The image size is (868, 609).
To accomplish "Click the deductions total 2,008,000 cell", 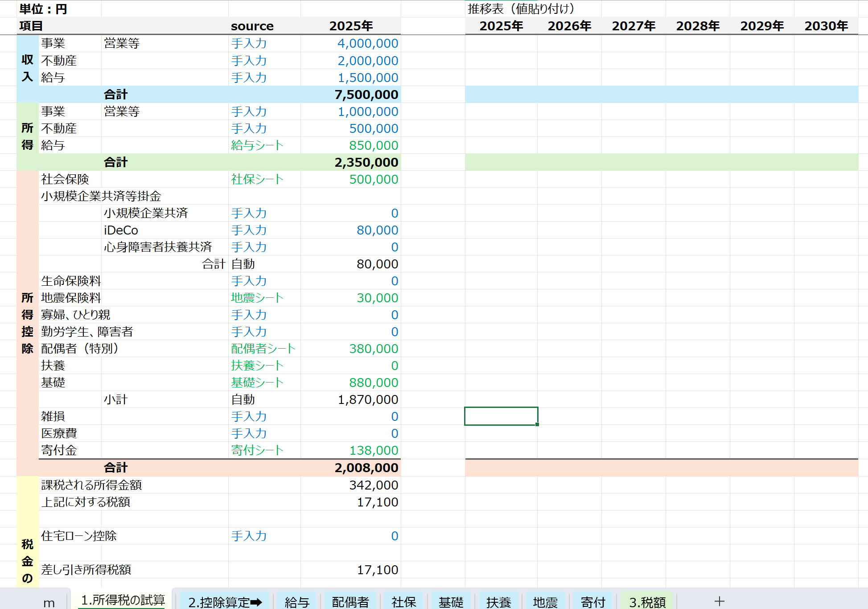I will pyautogui.click(x=350, y=468).
